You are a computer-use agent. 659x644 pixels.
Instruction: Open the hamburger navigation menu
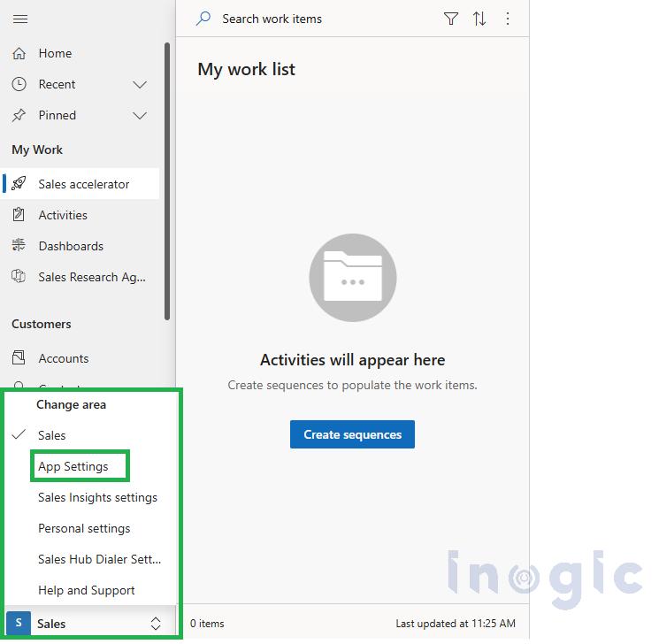pyautogui.click(x=19, y=19)
